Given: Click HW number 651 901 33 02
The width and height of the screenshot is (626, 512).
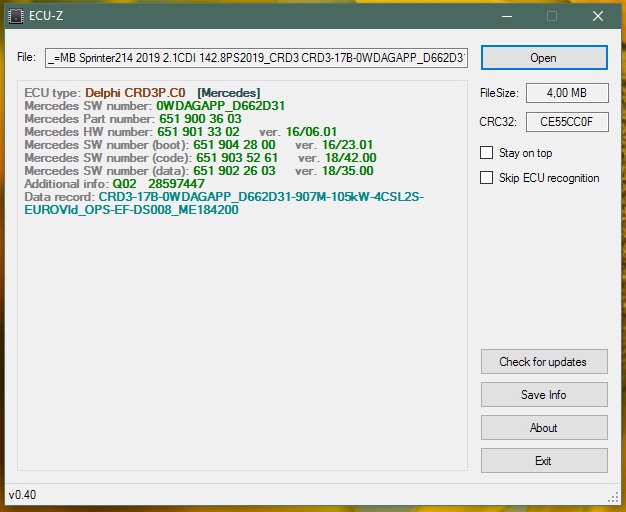Looking at the screenshot, I should tap(198, 132).
